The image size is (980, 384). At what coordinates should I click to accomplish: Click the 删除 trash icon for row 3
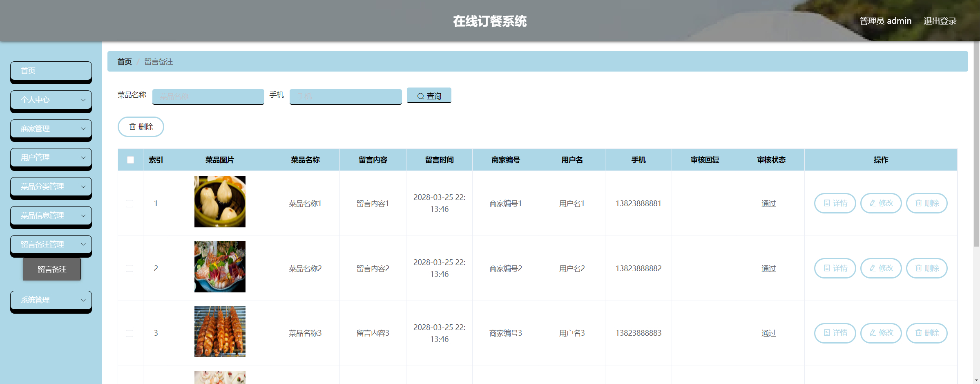click(918, 333)
